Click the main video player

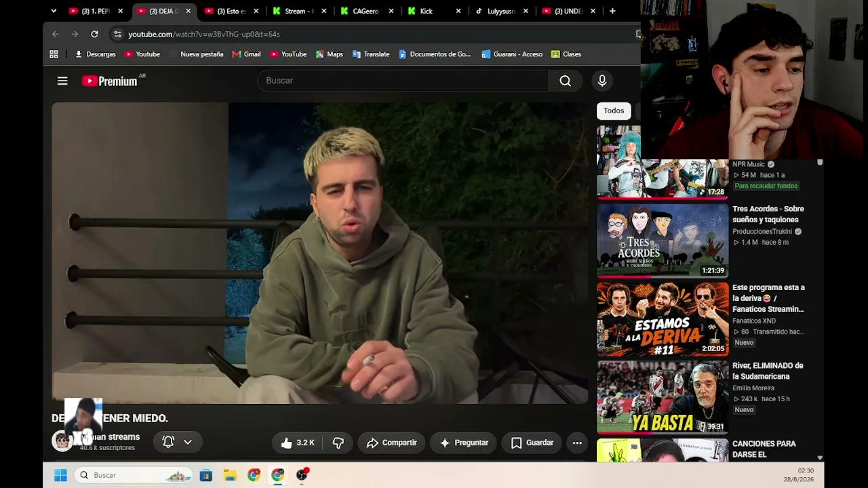320,253
